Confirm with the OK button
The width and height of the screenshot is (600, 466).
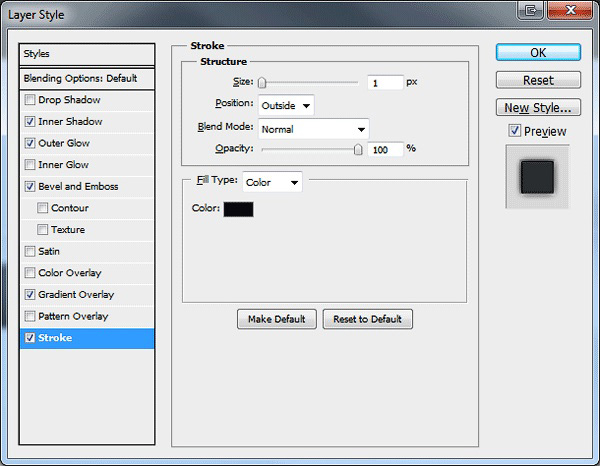[538, 52]
